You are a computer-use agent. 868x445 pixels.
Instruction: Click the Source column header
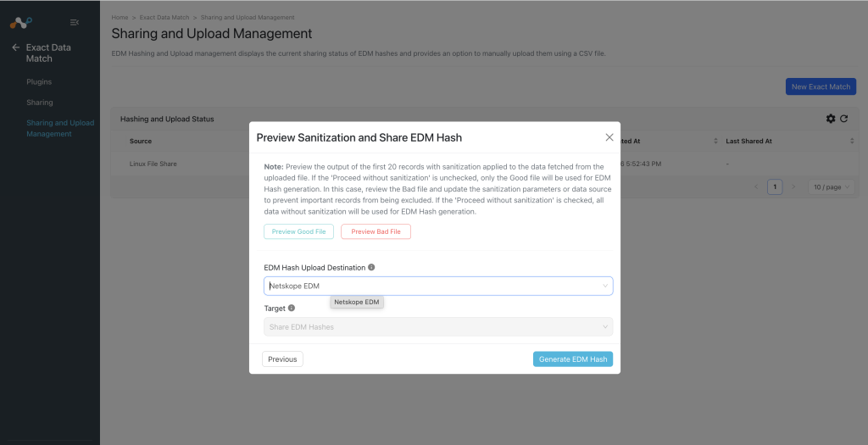point(141,142)
